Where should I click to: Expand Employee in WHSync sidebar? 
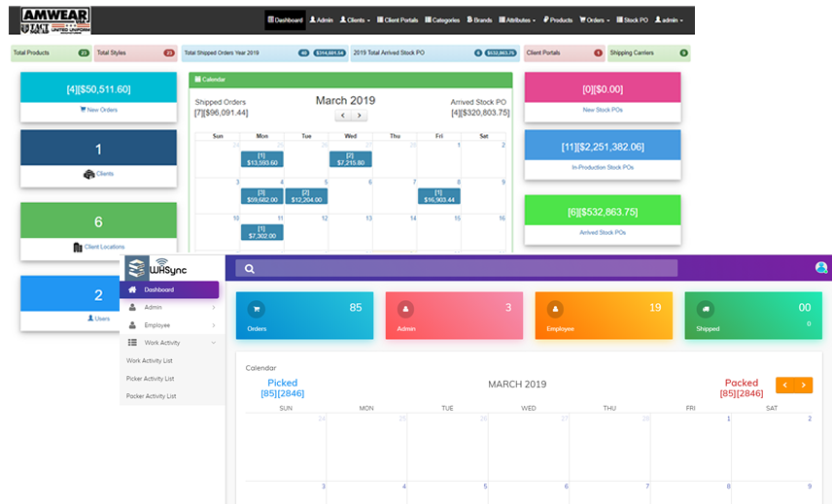tap(172, 325)
